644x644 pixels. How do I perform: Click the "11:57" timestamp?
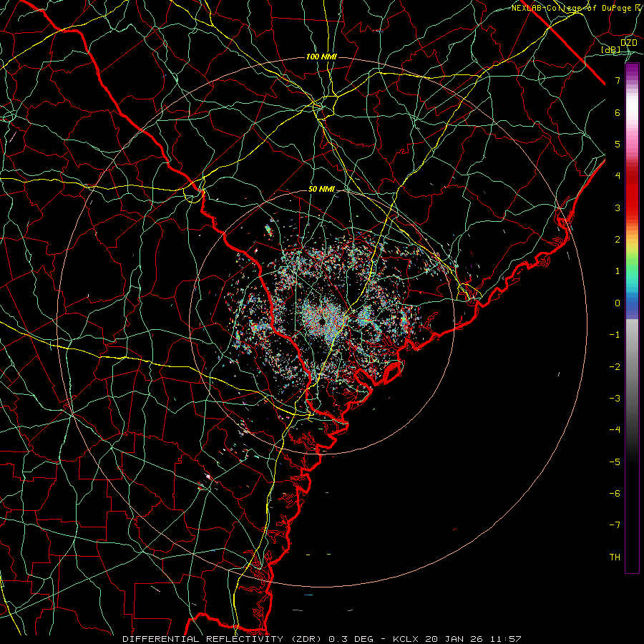pos(504,639)
